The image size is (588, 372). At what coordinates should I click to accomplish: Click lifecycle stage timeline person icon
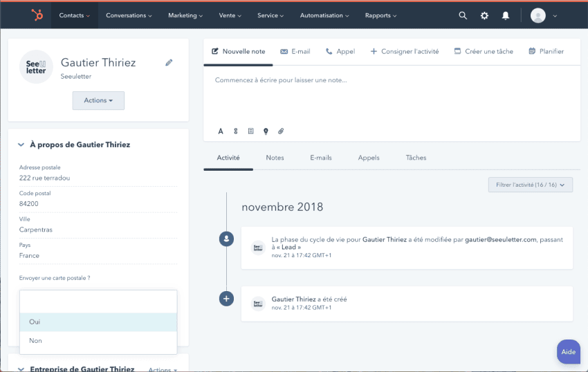click(x=226, y=239)
